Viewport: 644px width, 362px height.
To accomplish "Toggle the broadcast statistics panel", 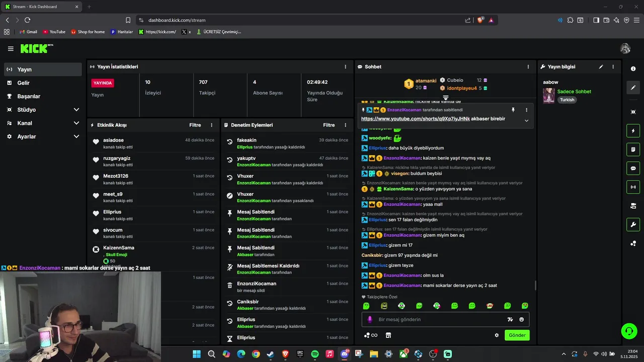I will [x=633, y=187].
